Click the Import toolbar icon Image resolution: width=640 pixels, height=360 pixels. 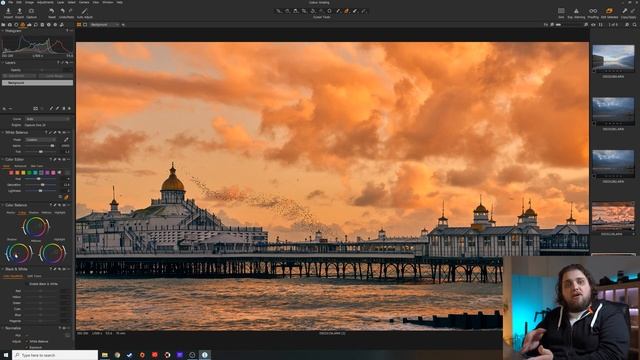coord(8,11)
